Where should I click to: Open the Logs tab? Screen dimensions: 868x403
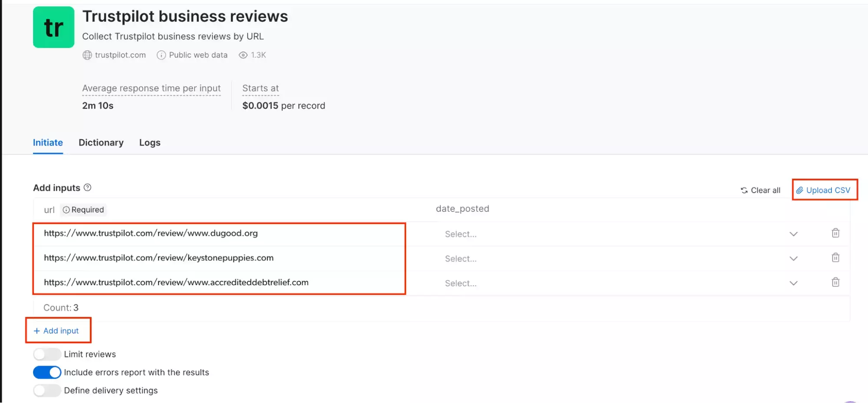pos(149,143)
